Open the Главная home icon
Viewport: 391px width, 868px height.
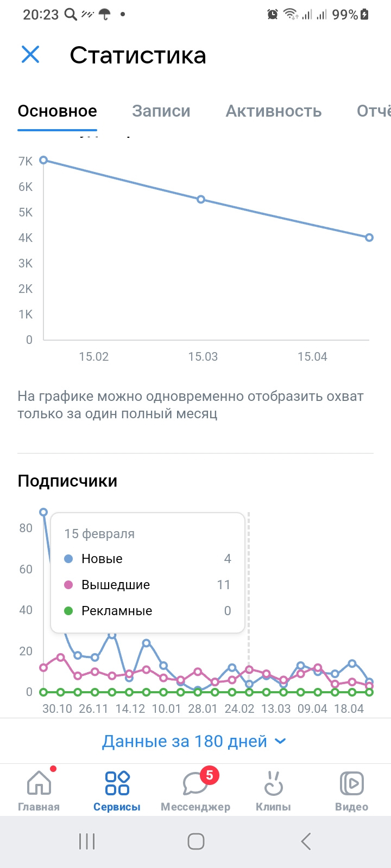click(x=39, y=784)
